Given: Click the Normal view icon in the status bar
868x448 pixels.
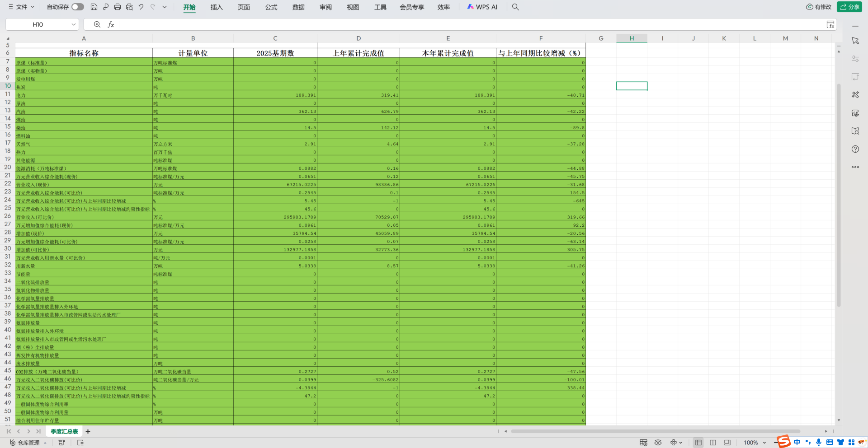Looking at the screenshot, I should [x=698, y=443].
